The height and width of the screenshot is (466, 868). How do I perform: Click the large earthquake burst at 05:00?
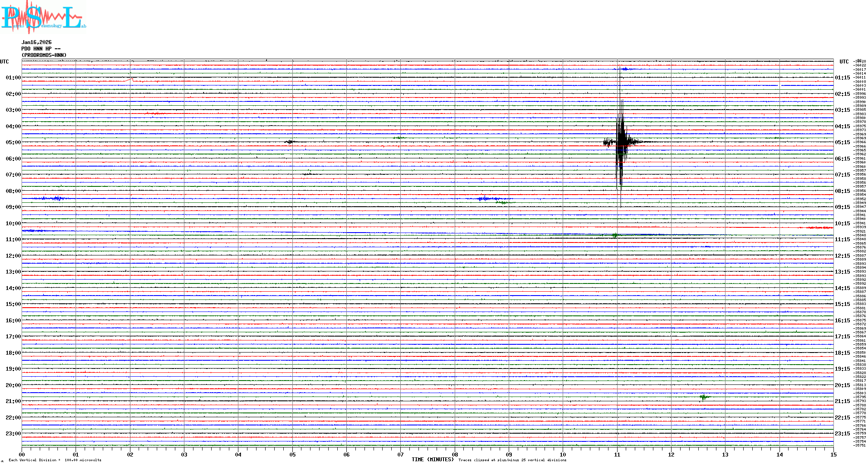point(621,142)
